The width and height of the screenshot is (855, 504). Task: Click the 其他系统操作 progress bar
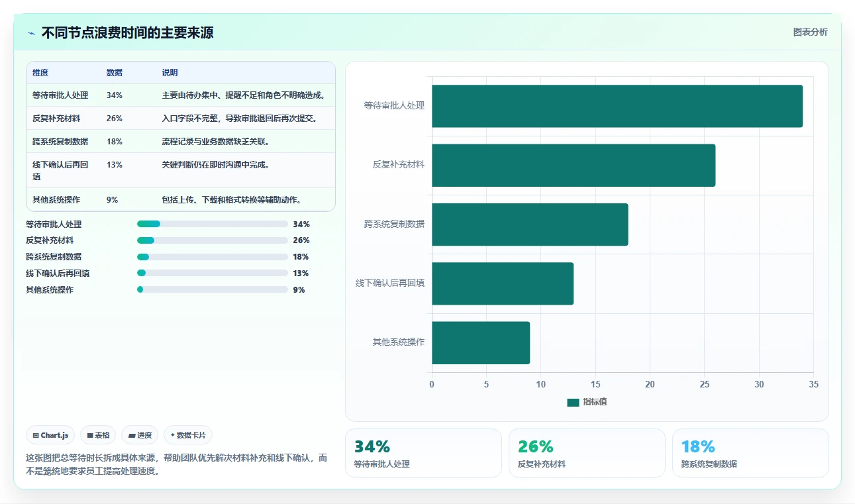click(212, 289)
